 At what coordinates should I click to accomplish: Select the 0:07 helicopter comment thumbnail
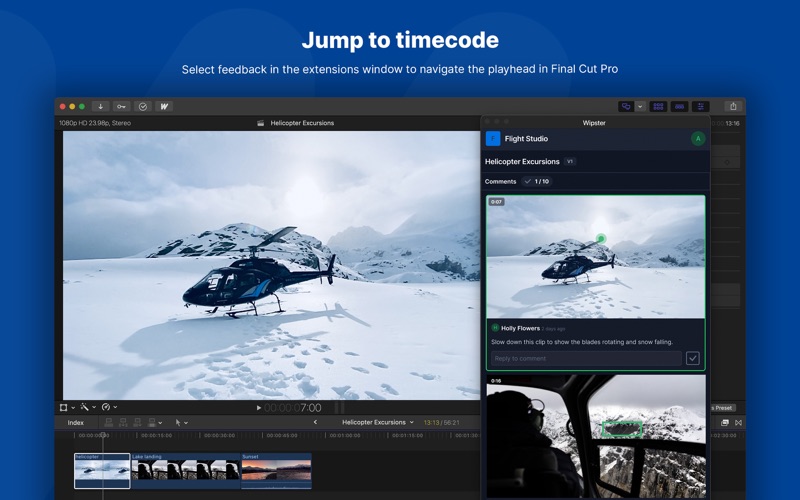(595, 257)
